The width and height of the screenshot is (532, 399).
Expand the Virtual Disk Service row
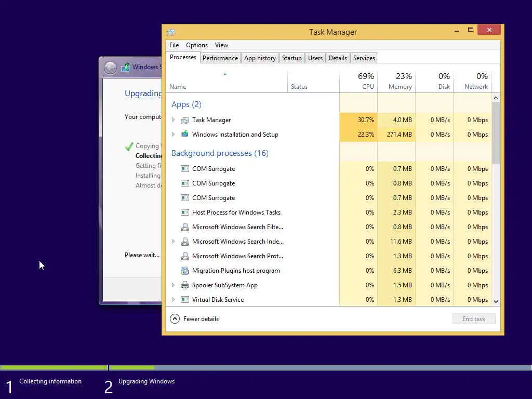click(x=173, y=300)
